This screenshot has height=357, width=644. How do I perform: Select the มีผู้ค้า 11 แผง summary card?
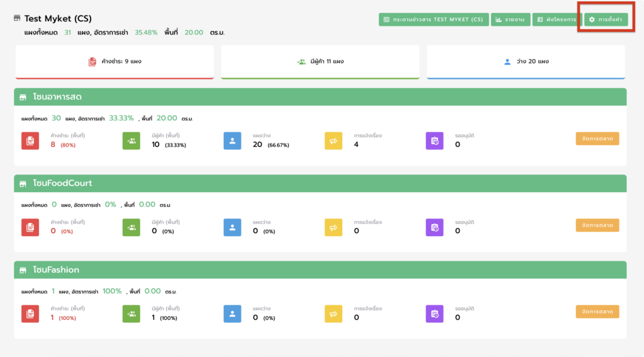click(320, 62)
